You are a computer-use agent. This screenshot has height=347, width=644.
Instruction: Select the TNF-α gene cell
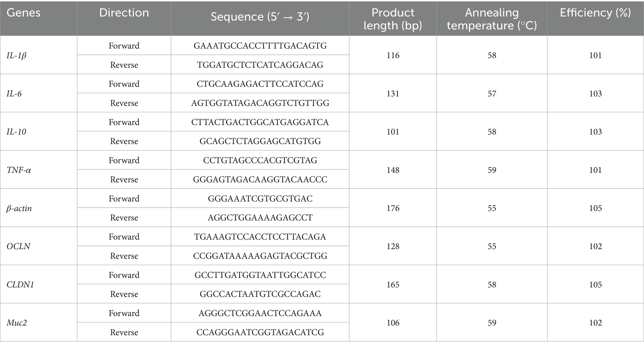click(x=19, y=170)
